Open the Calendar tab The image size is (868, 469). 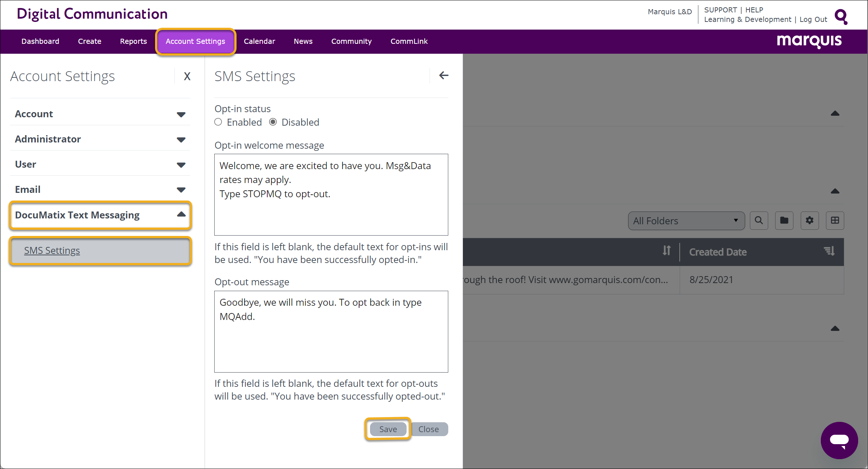(x=259, y=41)
